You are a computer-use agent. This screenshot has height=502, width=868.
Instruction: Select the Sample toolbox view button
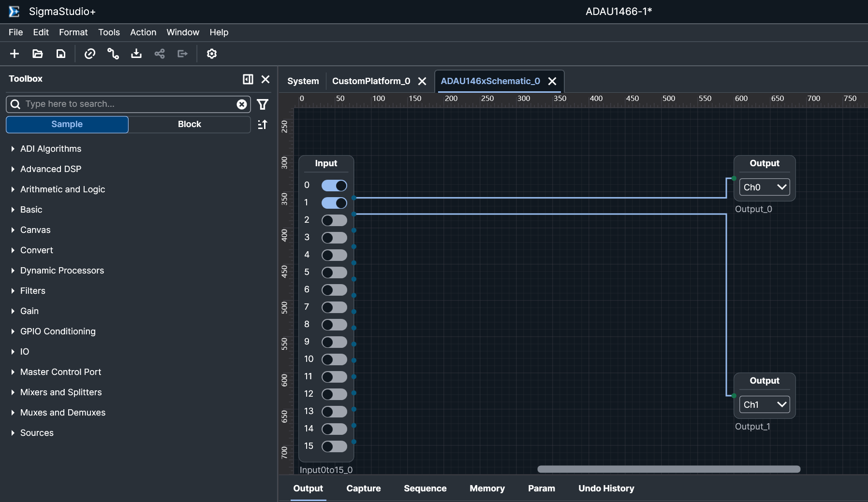point(67,124)
